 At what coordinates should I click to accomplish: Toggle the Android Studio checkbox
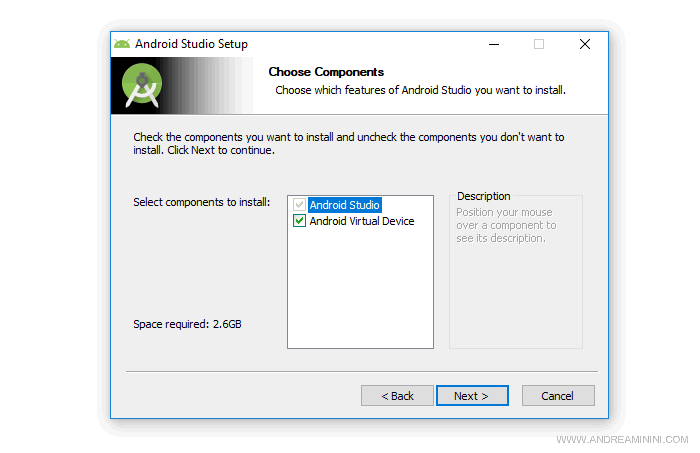299,205
